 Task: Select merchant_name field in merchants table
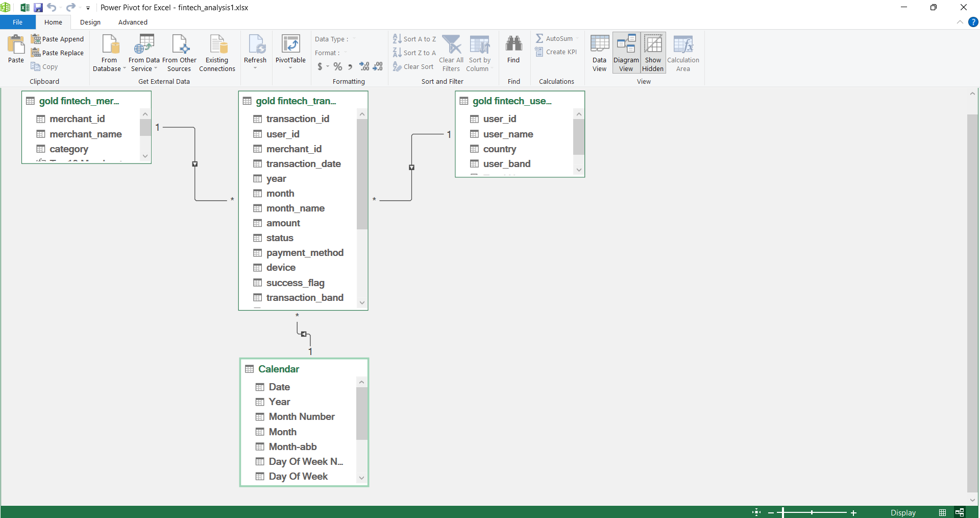coord(86,134)
